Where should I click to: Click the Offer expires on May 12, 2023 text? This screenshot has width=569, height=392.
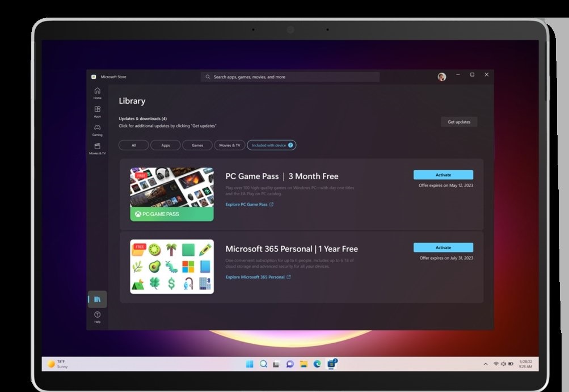click(446, 186)
